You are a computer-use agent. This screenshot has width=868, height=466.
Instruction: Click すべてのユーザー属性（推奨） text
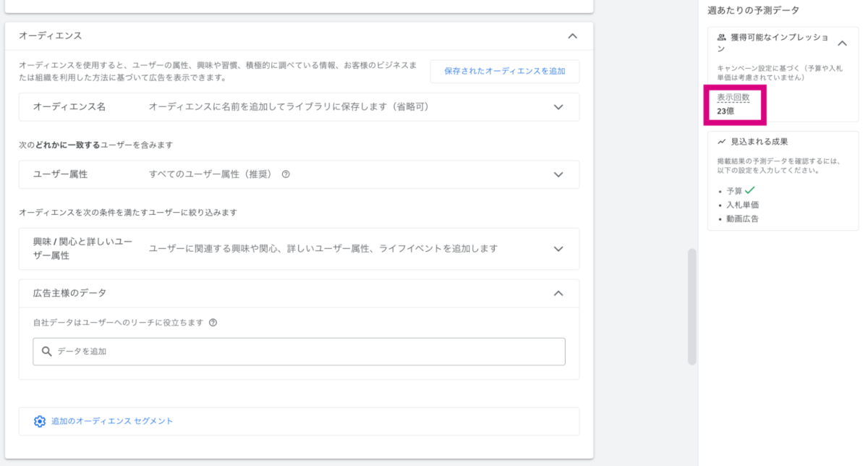point(212,174)
